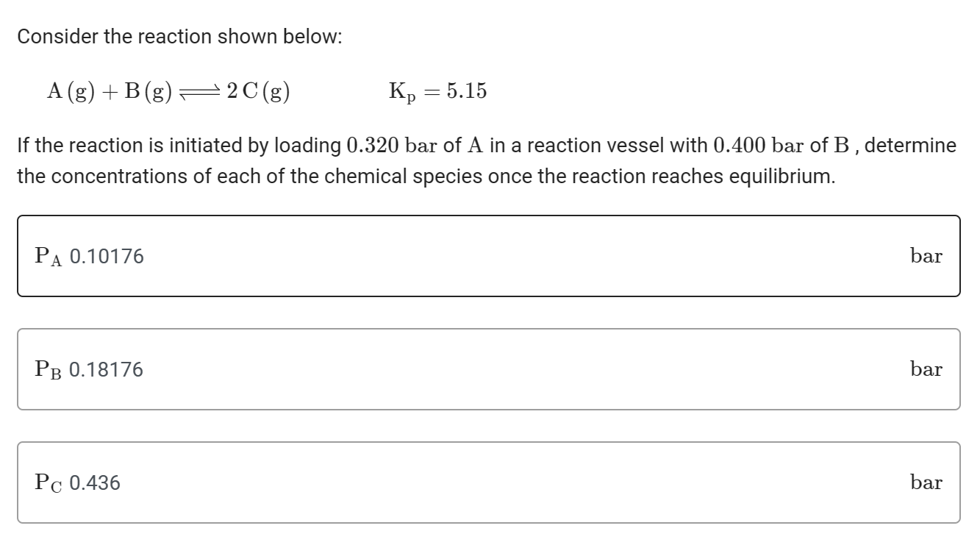Select the P_C pressure answer field
This screenshot has height=545, width=980.
coord(489,482)
